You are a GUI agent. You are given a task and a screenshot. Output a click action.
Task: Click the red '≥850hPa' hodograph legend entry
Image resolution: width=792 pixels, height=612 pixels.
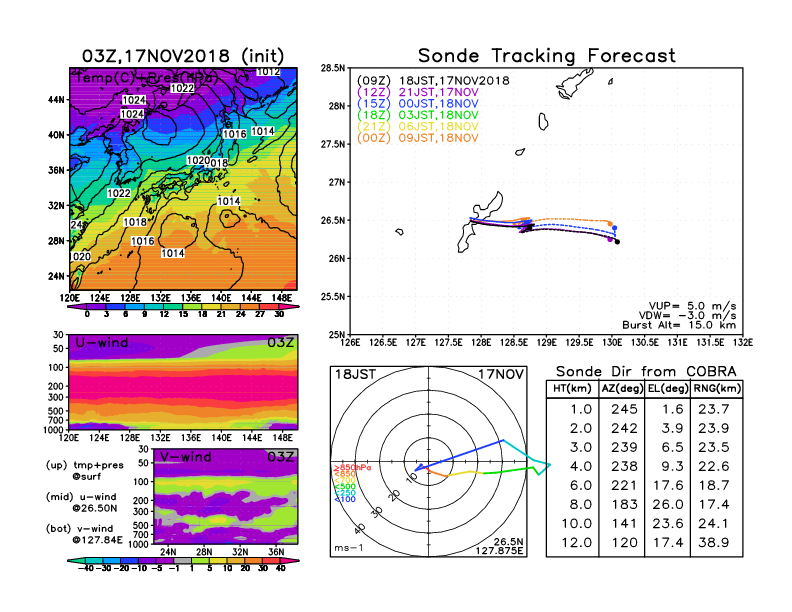[x=352, y=468]
